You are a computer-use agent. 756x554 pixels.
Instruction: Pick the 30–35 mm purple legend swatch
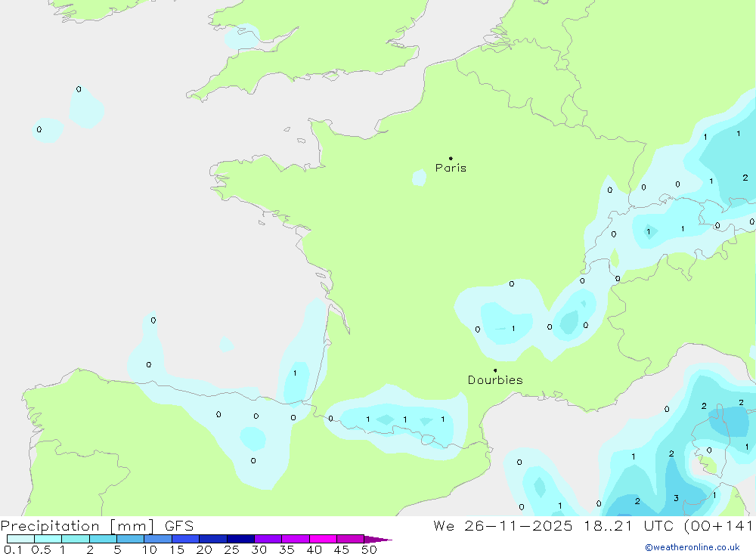[x=268, y=539]
